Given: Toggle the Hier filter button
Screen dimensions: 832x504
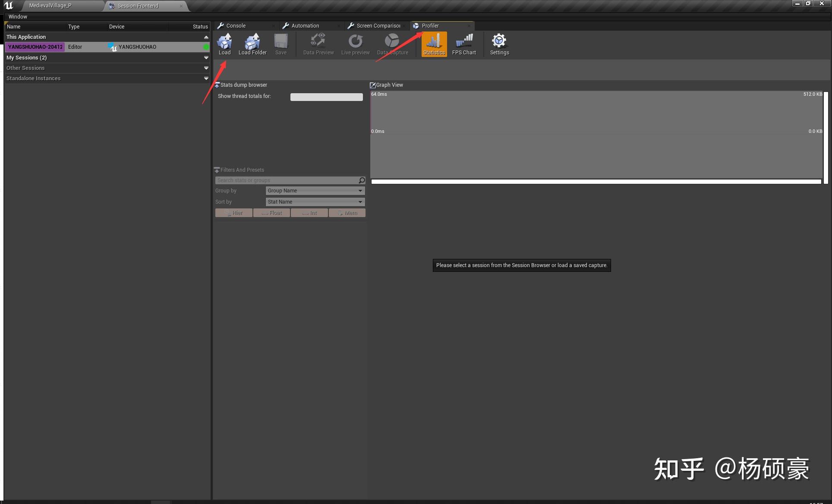Looking at the screenshot, I should [233, 213].
